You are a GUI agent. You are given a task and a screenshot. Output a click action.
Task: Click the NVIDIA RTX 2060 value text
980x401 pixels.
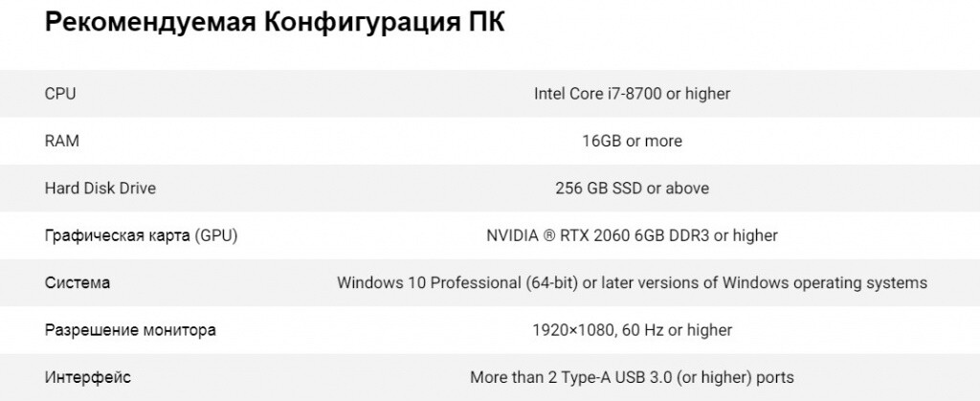tap(632, 235)
